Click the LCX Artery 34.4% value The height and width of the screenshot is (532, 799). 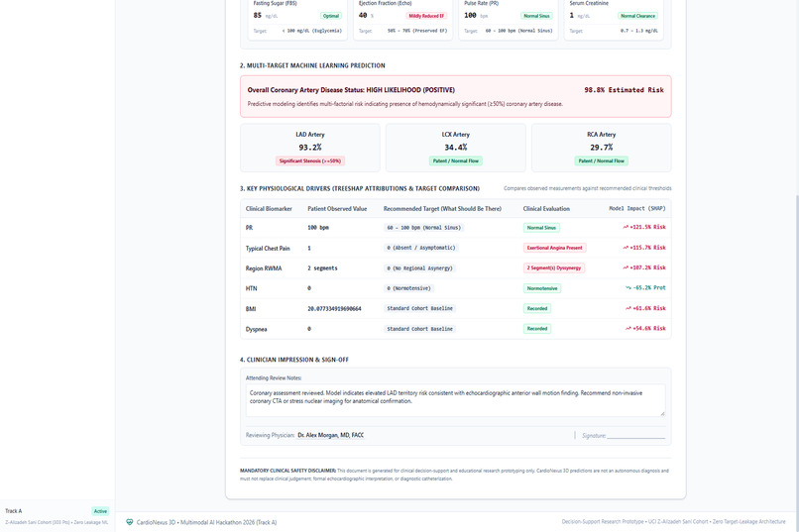click(x=456, y=148)
